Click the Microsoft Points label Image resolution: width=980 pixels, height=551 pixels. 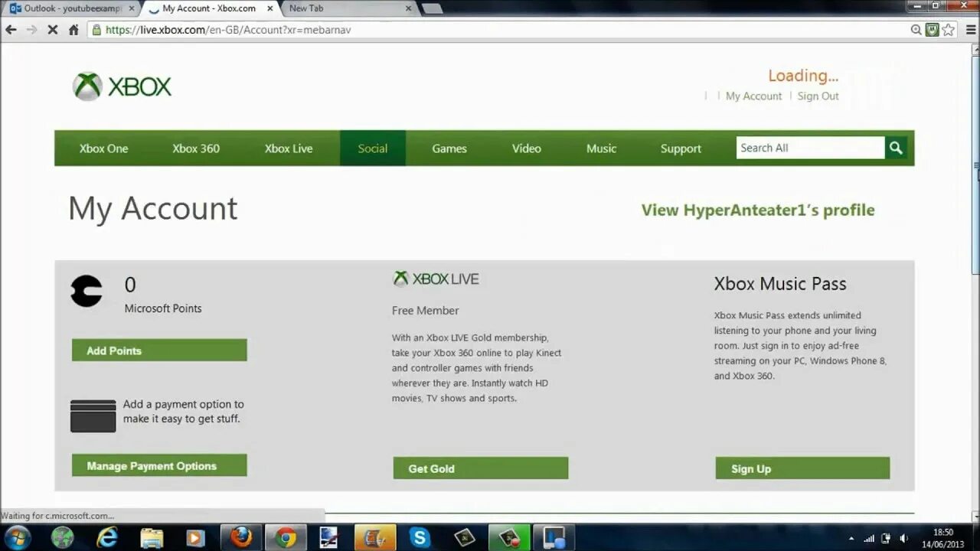tap(163, 308)
